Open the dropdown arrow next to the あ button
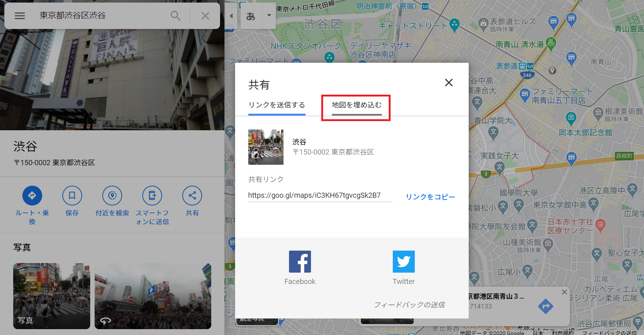Screen dimensions: 644x335 (x=269, y=16)
